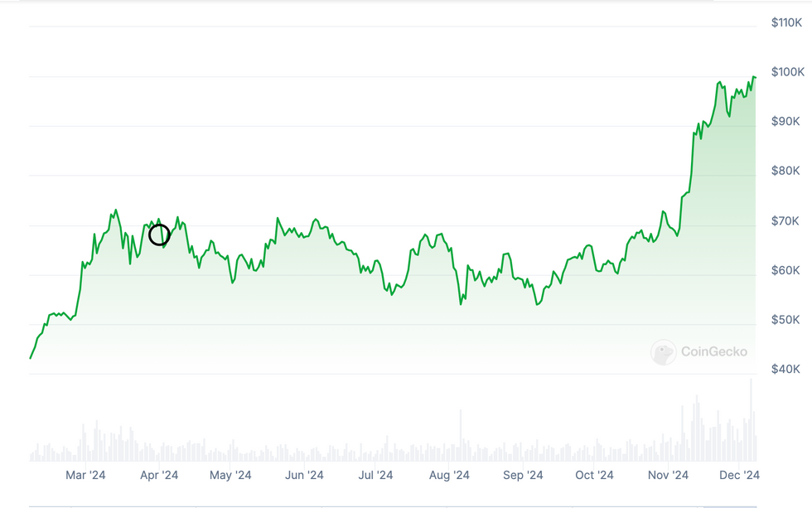Screen dimensions: 812x508
Task: Click the $110K price axis label
Action: (x=786, y=22)
